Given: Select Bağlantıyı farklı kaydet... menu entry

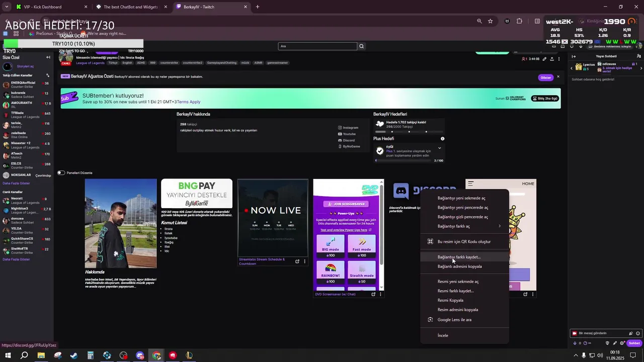Looking at the screenshot, I should [464, 257].
